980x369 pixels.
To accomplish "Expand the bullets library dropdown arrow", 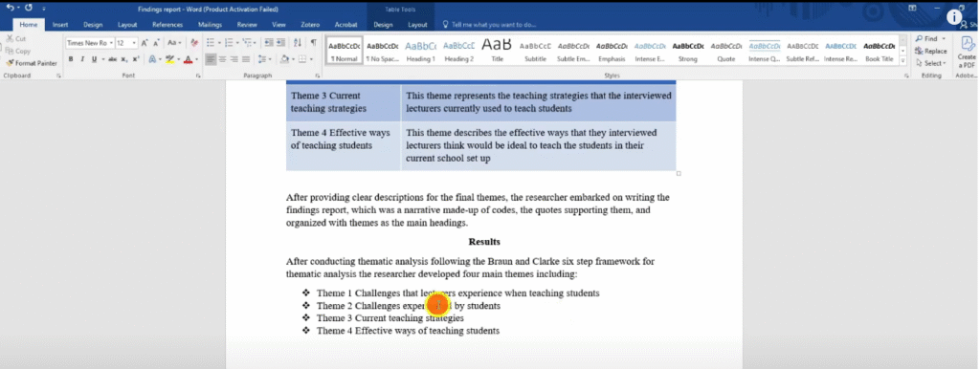I will [218, 43].
